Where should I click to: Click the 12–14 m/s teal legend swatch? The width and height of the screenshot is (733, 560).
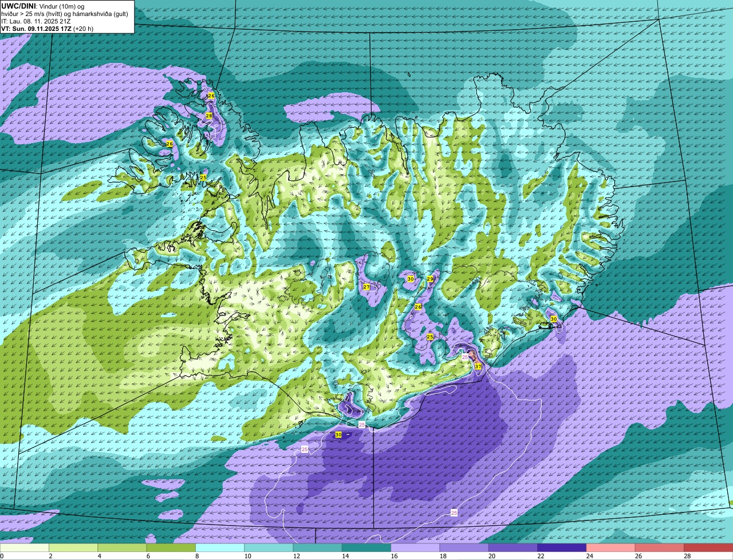pos(317,548)
